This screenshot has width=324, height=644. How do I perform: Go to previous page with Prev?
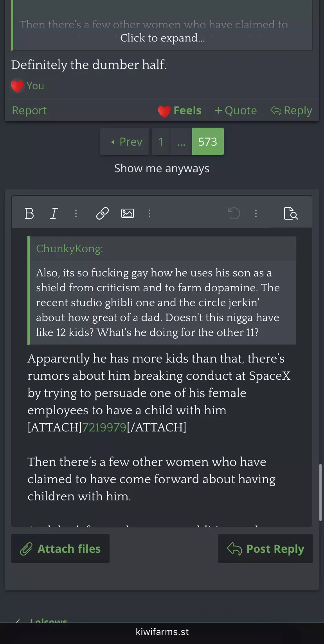[x=124, y=141]
